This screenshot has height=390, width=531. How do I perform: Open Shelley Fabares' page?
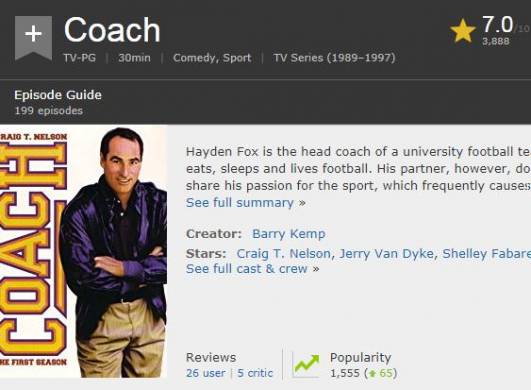[x=487, y=253]
